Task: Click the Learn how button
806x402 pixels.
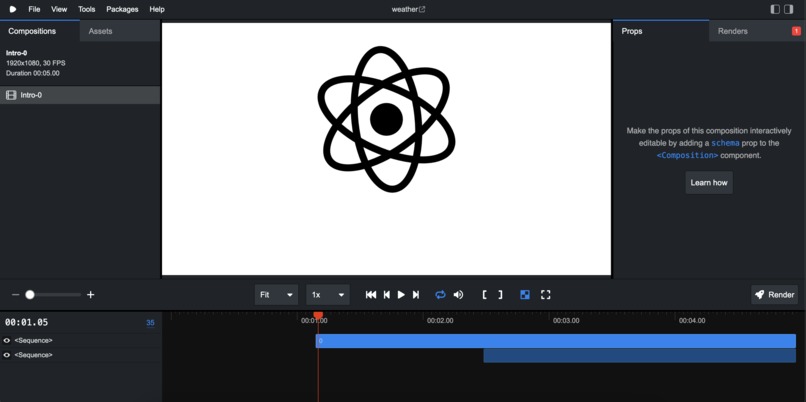Action: [x=709, y=182]
